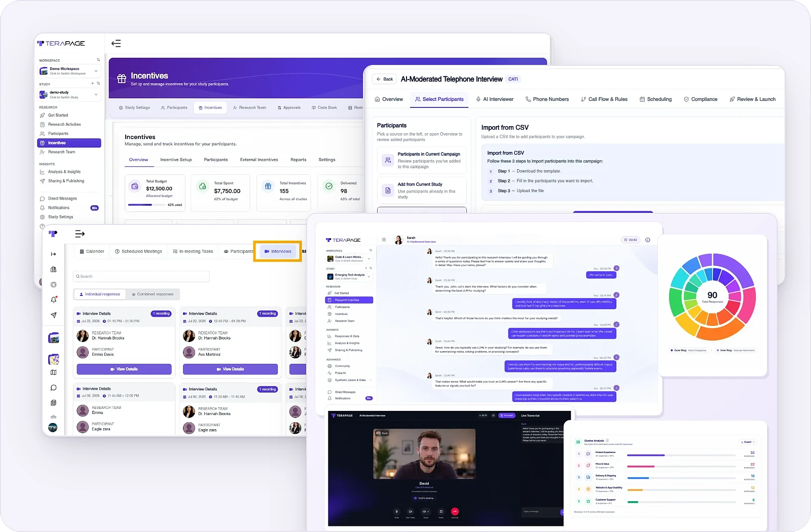Image resolution: width=811 pixels, height=532 pixels.
Task: Open Emerging Tech Analysis study dropdown
Action: 349,277
